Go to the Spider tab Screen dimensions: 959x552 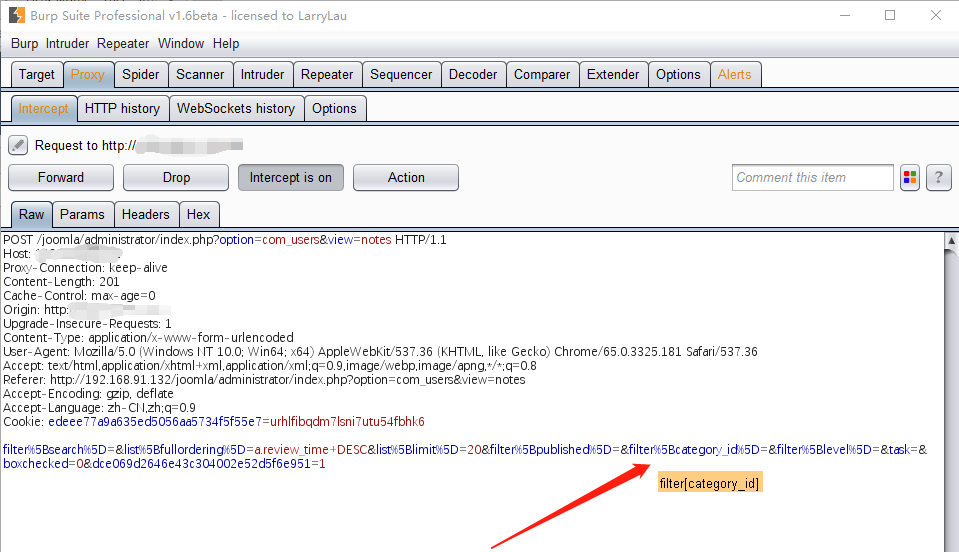click(x=141, y=75)
